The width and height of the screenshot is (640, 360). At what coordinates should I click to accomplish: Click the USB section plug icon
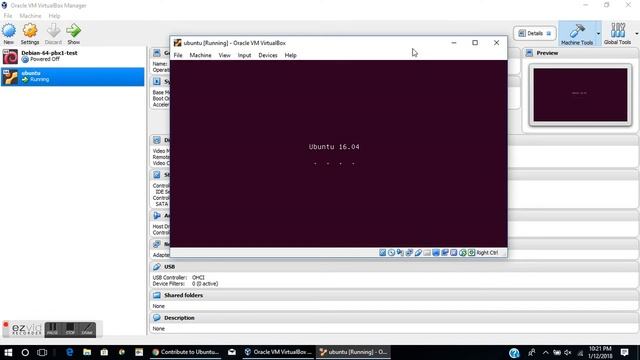pyautogui.click(x=157, y=267)
